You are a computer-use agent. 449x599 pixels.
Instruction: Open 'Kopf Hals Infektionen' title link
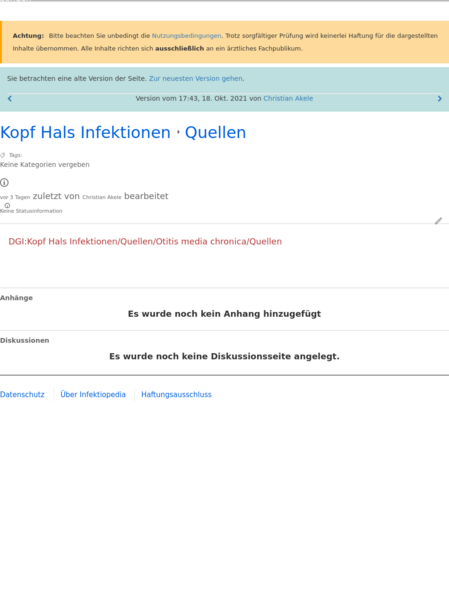pos(85,133)
